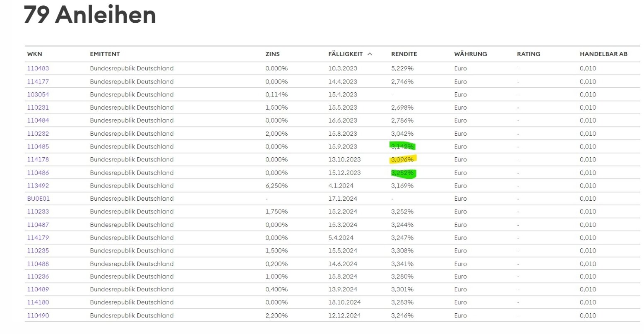Click the FÄLLIGKEIT column header label

click(345, 54)
